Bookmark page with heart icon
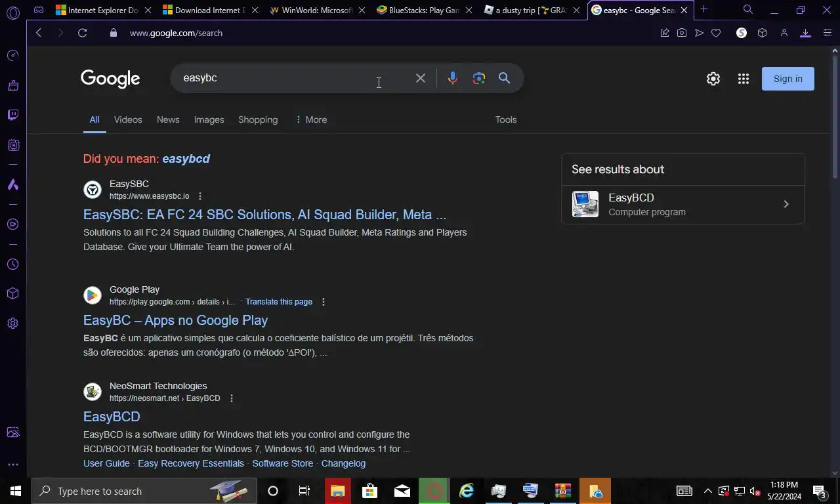The width and height of the screenshot is (840, 504). [x=716, y=33]
